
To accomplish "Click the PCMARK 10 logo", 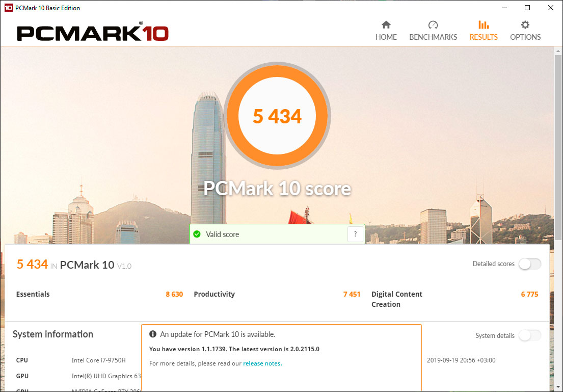I will [93, 32].
